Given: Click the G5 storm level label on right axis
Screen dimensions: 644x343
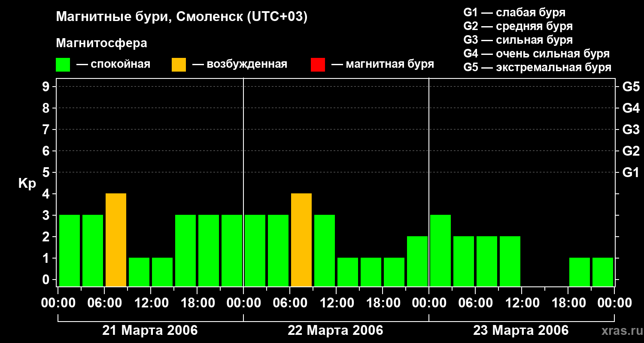Looking at the screenshot, I should pyautogui.click(x=631, y=87).
